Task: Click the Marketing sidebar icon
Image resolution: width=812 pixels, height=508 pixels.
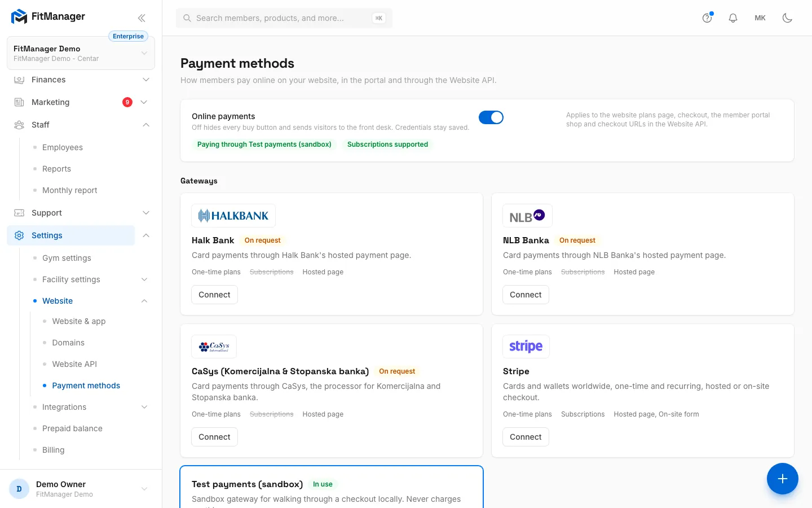Action: pyautogui.click(x=19, y=102)
